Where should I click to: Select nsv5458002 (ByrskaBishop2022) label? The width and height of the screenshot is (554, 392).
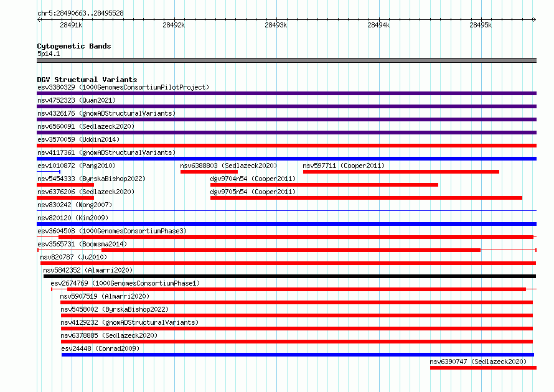pyautogui.click(x=115, y=309)
